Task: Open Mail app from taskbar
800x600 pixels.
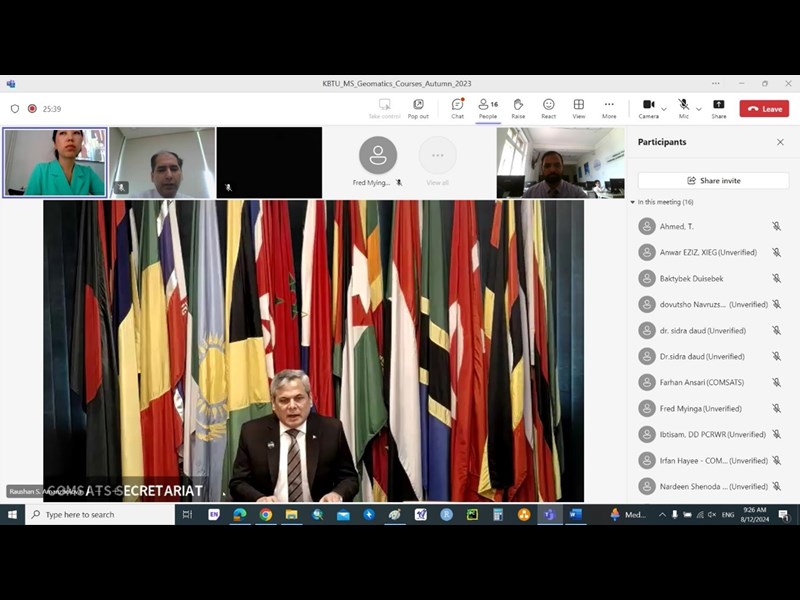Action: pyautogui.click(x=343, y=514)
